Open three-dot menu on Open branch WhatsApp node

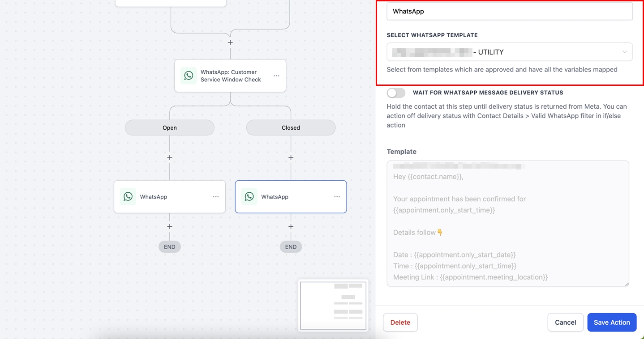point(216,197)
